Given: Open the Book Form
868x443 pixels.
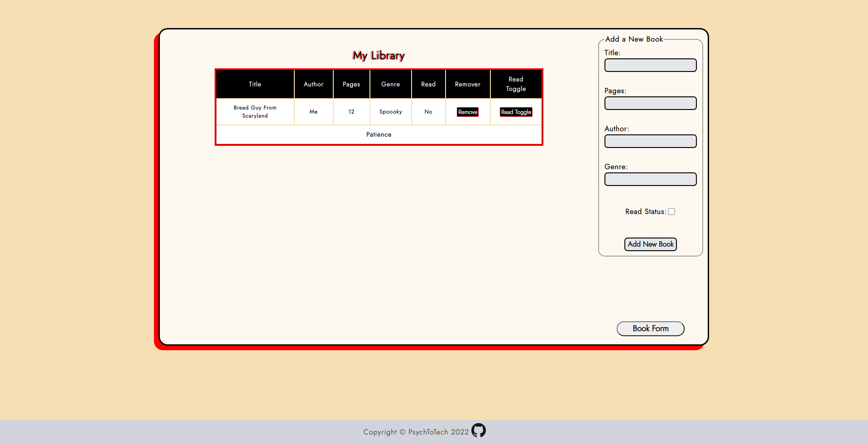Looking at the screenshot, I should click(650, 329).
